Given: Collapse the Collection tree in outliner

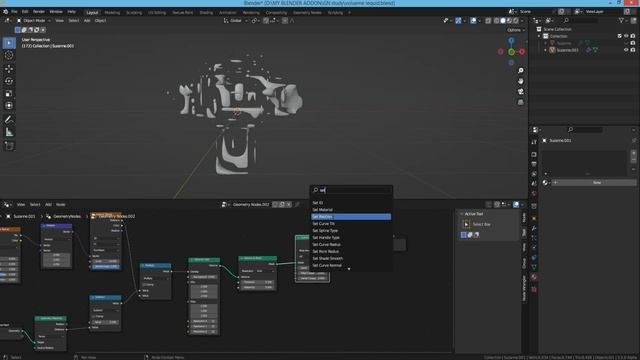Looking at the screenshot, I should click(x=539, y=36).
